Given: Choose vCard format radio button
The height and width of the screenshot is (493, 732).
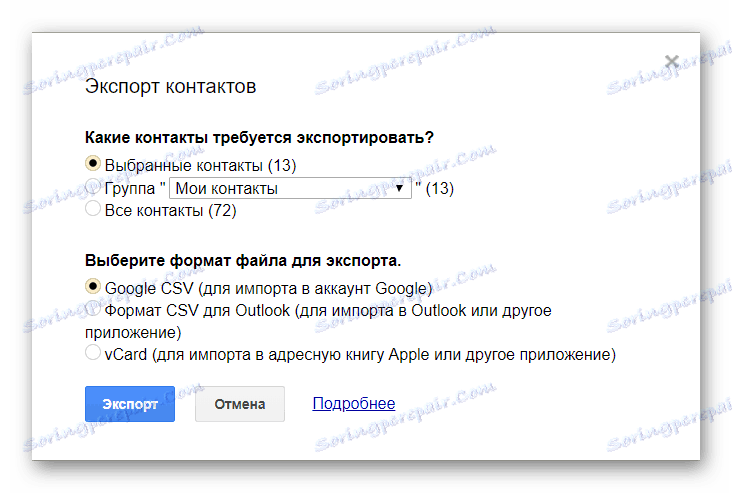Looking at the screenshot, I should [x=93, y=352].
